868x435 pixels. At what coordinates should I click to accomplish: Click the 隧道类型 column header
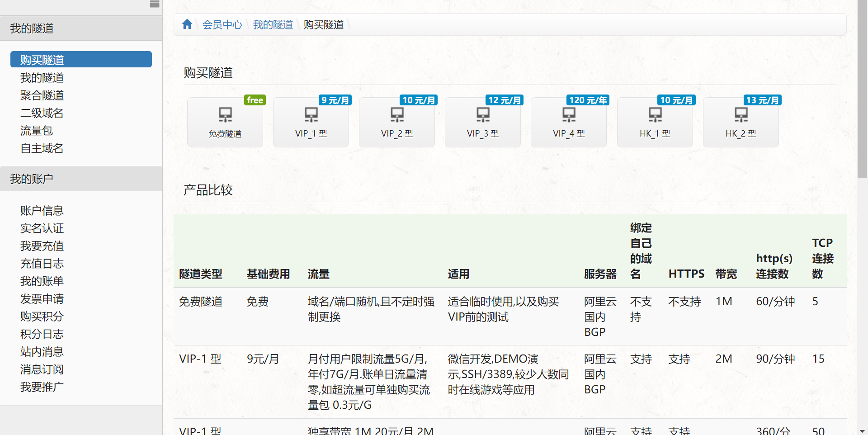pyautogui.click(x=201, y=274)
